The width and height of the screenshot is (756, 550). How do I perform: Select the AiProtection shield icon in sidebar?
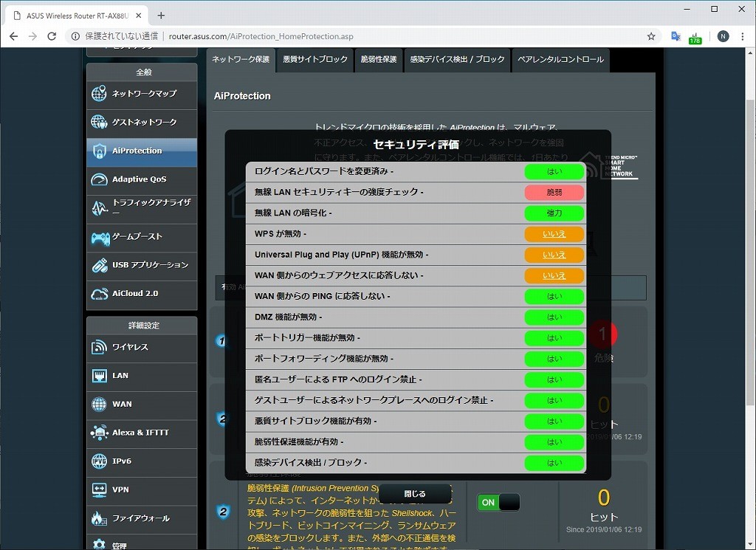[x=99, y=151]
